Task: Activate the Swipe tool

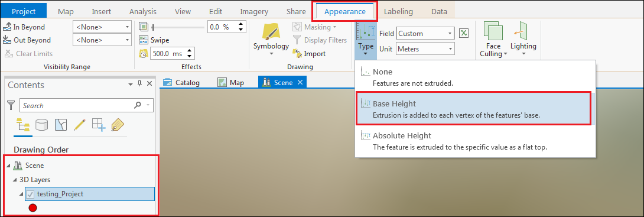Action: [x=154, y=40]
